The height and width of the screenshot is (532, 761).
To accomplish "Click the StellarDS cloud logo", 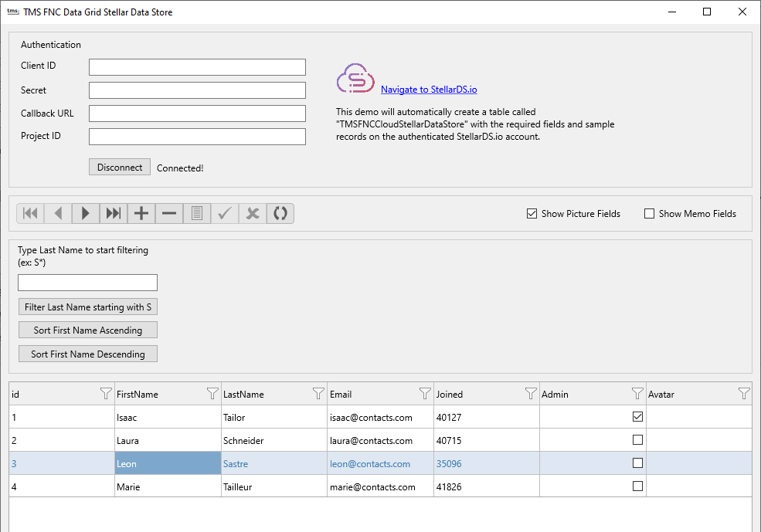I will click(x=355, y=78).
